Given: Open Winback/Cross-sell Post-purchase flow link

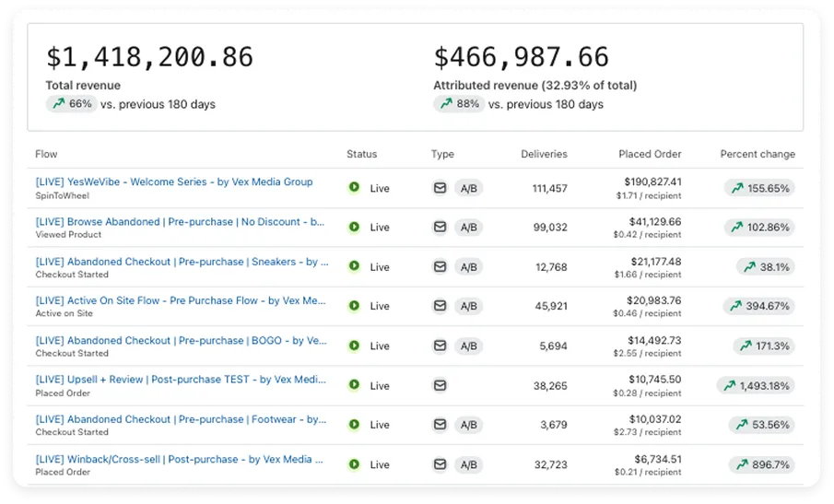Looking at the screenshot, I should click(180, 459).
